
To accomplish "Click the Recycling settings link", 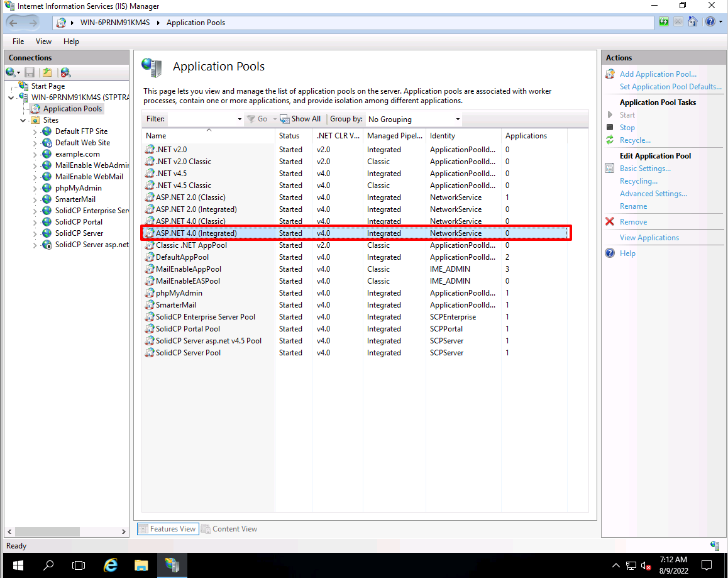I will pyautogui.click(x=638, y=181).
